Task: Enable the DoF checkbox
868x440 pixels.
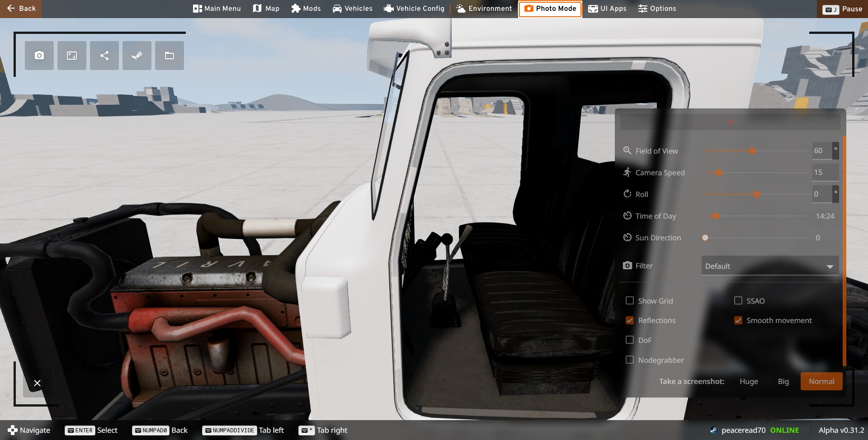Action: tap(630, 340)
